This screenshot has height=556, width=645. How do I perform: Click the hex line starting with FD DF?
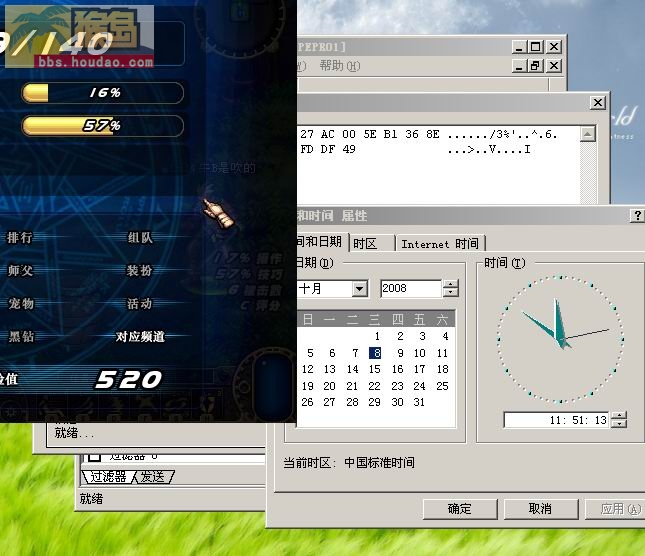click(415, 149)
